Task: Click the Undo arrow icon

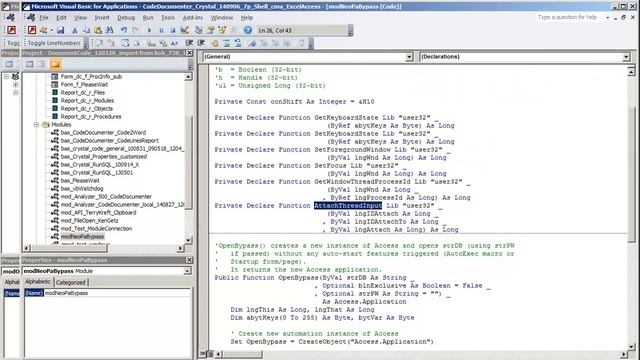Action: point(124,30)
